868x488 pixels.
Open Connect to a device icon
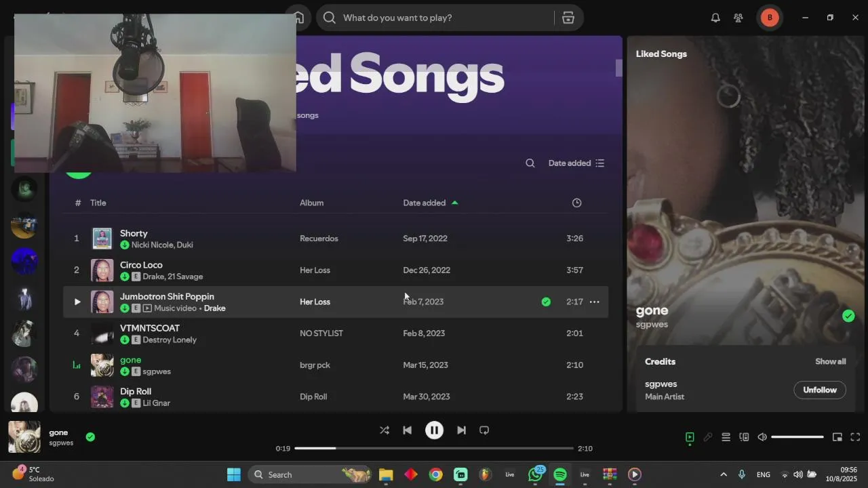(x=744, y=437)
